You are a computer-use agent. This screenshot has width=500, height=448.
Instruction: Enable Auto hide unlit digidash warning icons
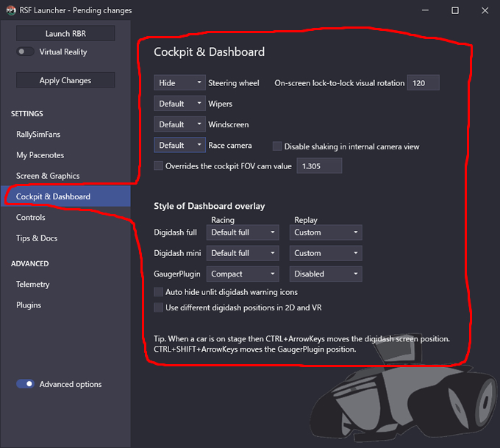point(158,291)
